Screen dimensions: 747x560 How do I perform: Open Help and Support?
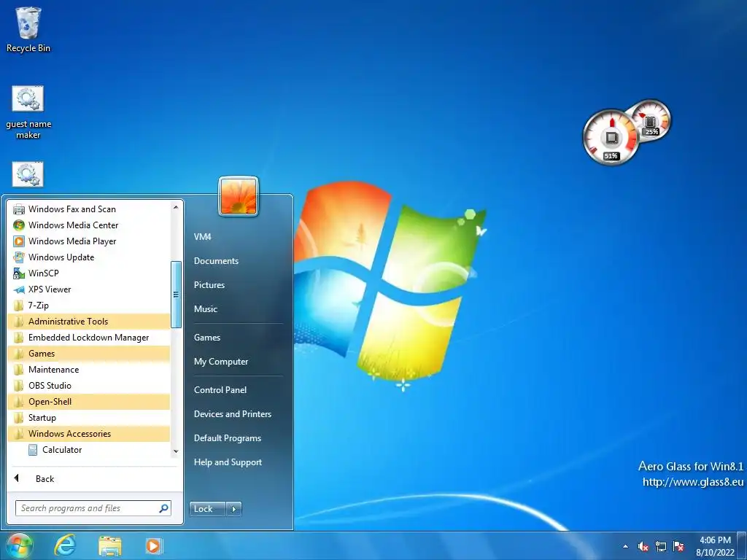point(228,462)
